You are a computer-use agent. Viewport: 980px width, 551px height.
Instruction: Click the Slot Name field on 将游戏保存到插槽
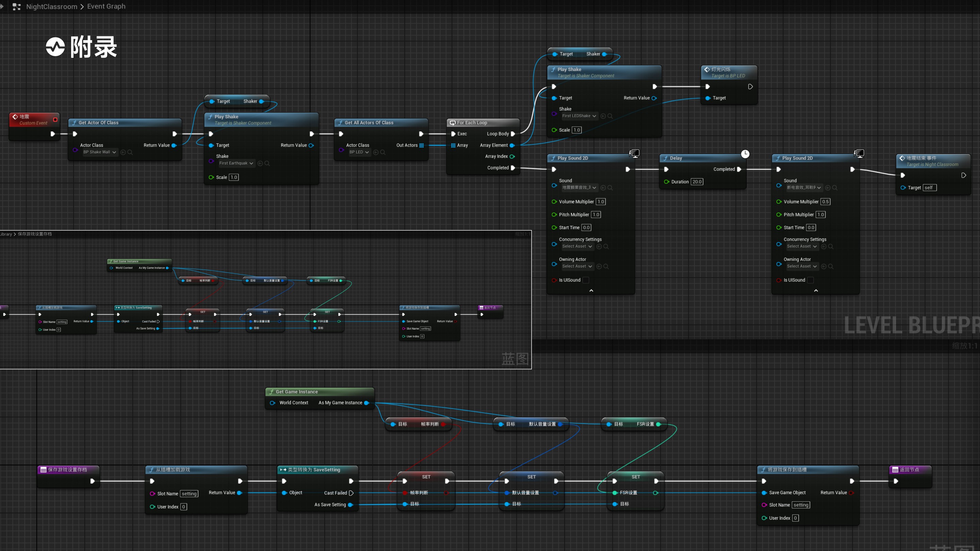tap(801, 505)
